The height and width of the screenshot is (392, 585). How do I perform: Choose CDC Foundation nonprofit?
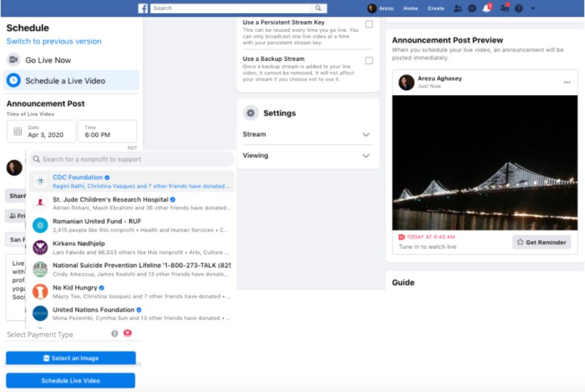pos(132,181)
